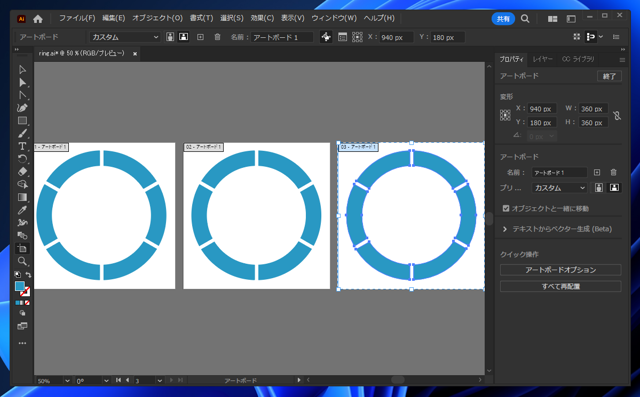Screen dimensions: 640x397
Task: Set portrait orientation in Properties panel
Action: coord(599,188)
